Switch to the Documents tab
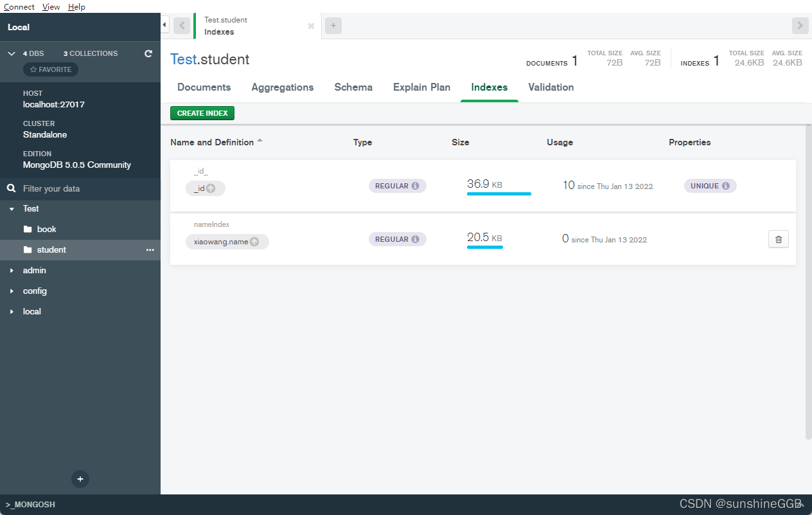Image resolution: width=812 pixels, height=515 pixels. (x=204, y=87)
